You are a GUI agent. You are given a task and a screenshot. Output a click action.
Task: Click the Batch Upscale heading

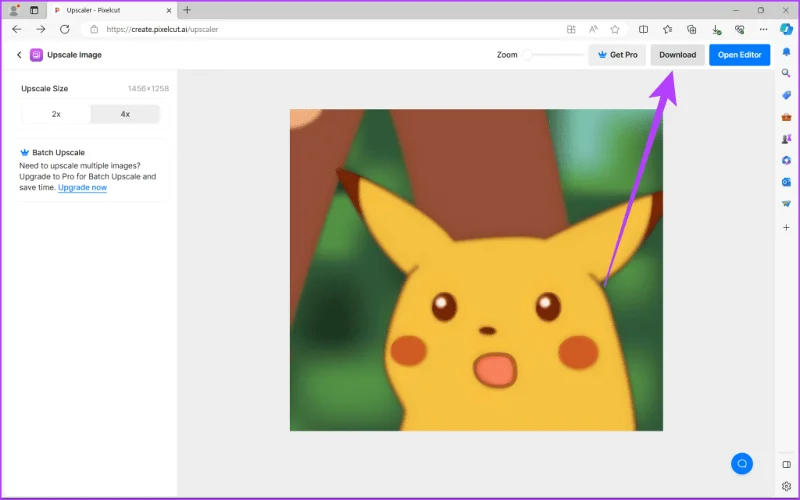pos(58,152)
